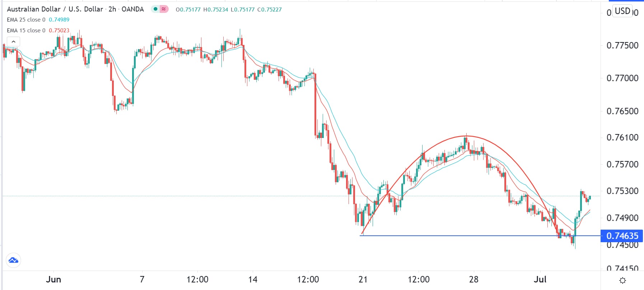This screenshot has width=644, height=290.
Task: Open the USD currency selector
Action: pos(622,11)
